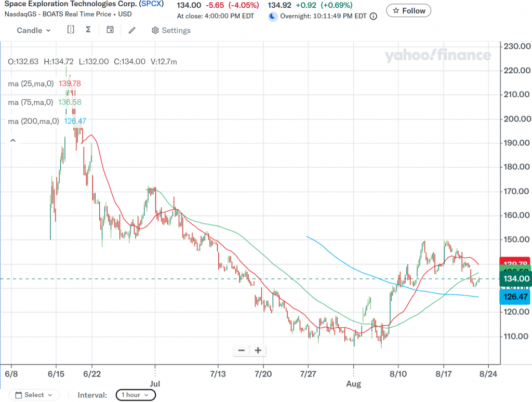The image size is (532, 402).
Task: Zoom out with the minus button
Action: coord(242,351)
